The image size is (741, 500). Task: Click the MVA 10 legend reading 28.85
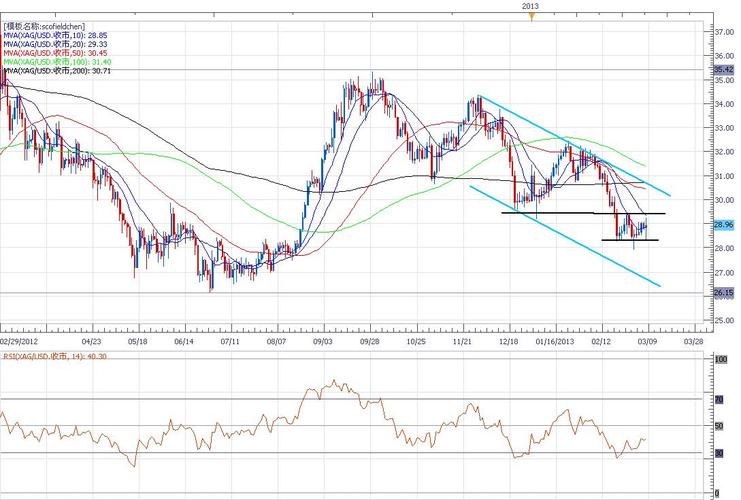point(55,35)
